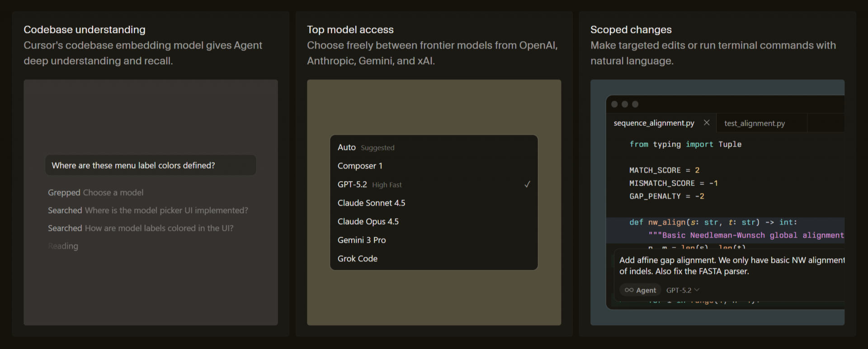Click the red window dot in editor
This screenshot has height=349, width=868.
[x=614, y=104]
